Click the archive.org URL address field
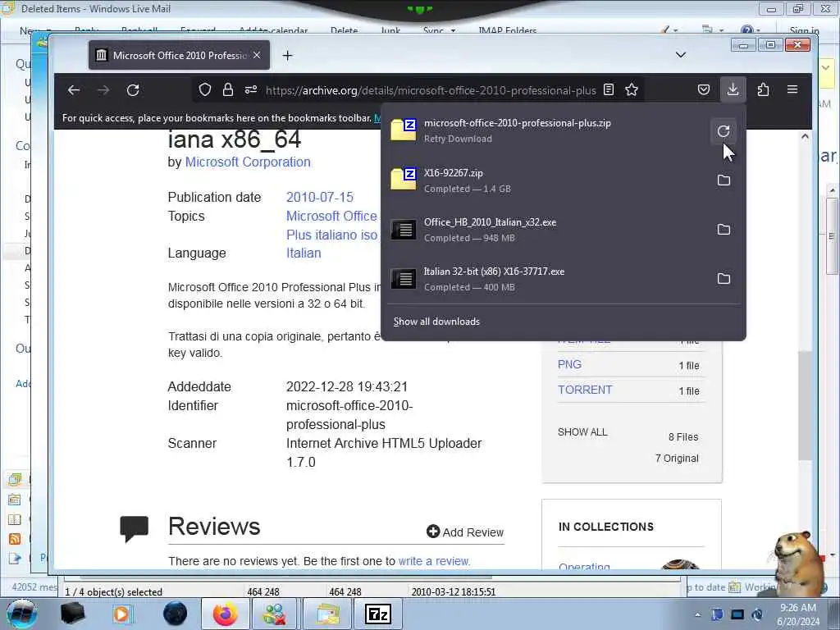 point(431,90)
